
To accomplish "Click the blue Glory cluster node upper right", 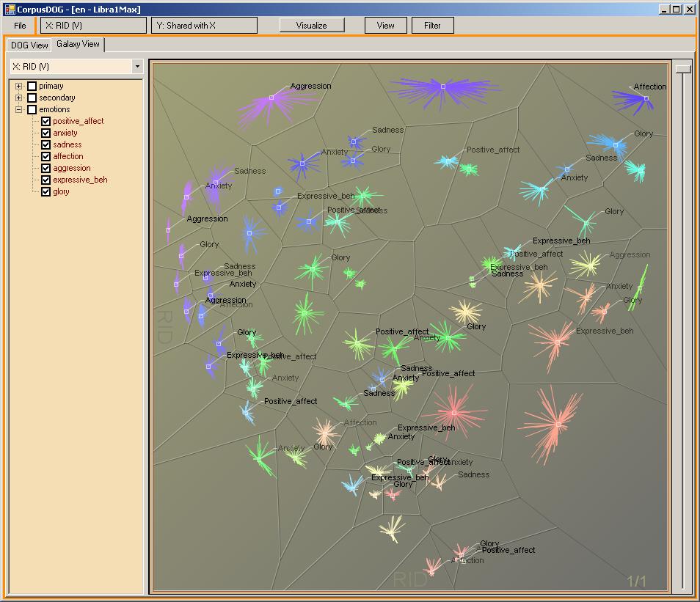I will (x=615, y=144).
